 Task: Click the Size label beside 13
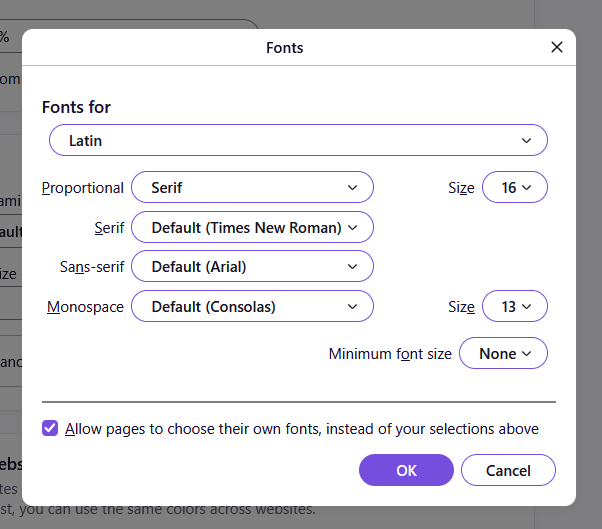(x=461, y=307)
